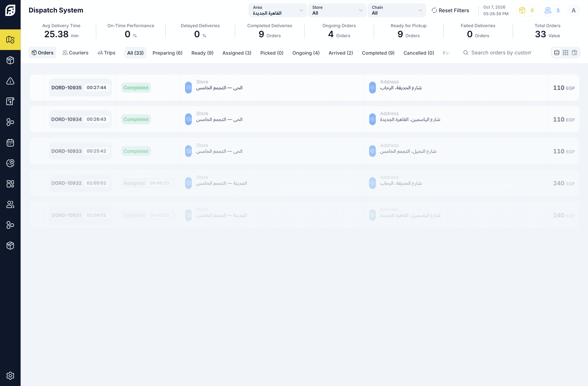Filter by Cancelled (0) orders
The image size is (588, 386).
coord(418,53)
